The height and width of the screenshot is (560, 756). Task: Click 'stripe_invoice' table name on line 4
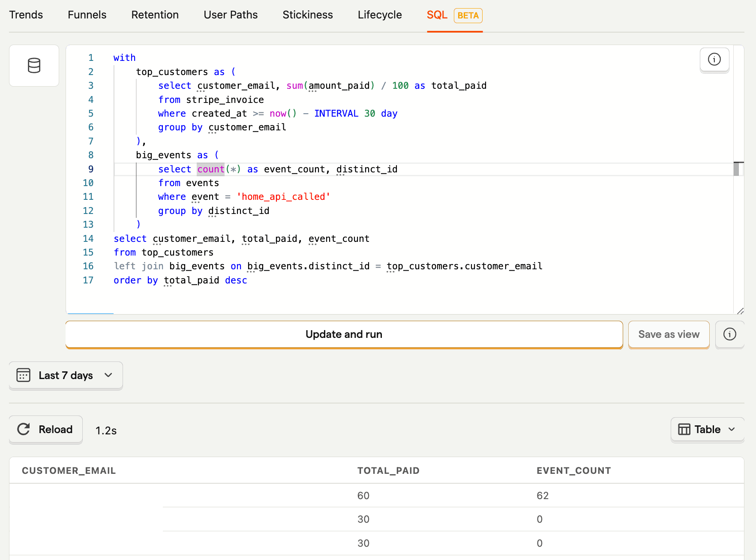coord(225,99)
